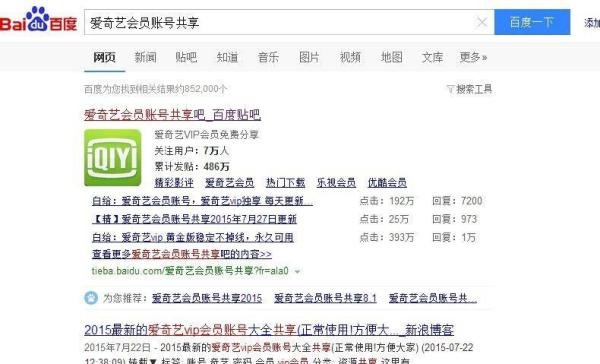Open post 爱奇艺vip 黄金版稳定不掉线
This screenshot has width=600, height=364.
193,237
